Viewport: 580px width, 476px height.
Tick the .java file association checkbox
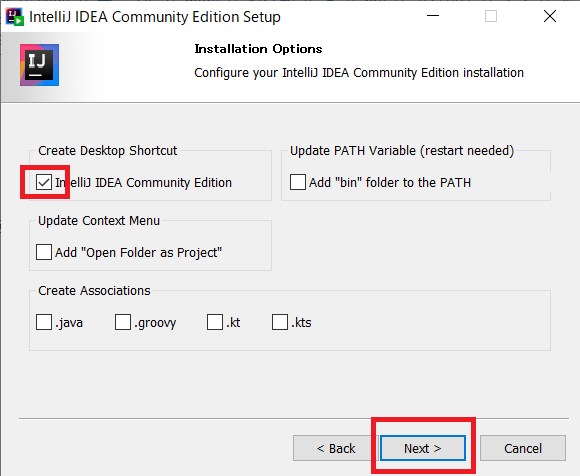(x=44, y=322)
